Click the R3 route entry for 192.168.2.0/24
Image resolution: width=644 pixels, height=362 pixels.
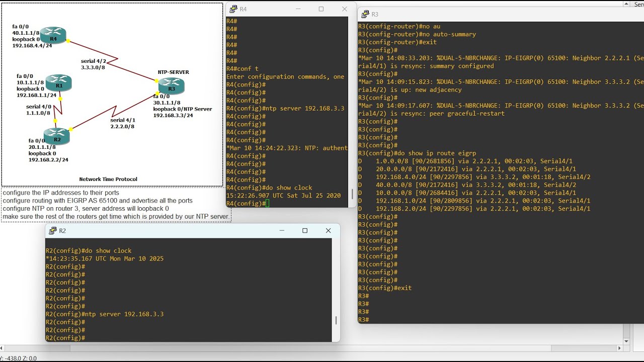click(x=474, y=209)
